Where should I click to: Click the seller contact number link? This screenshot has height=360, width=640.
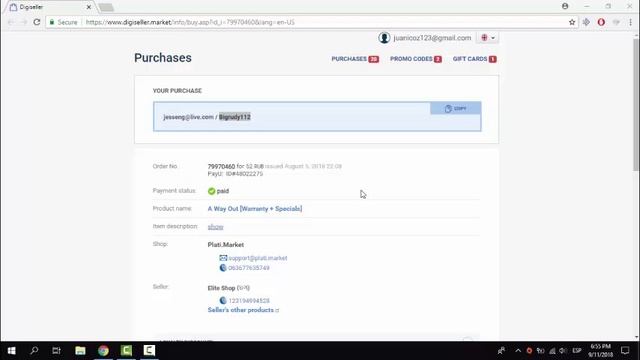click(x=249, y=300)
